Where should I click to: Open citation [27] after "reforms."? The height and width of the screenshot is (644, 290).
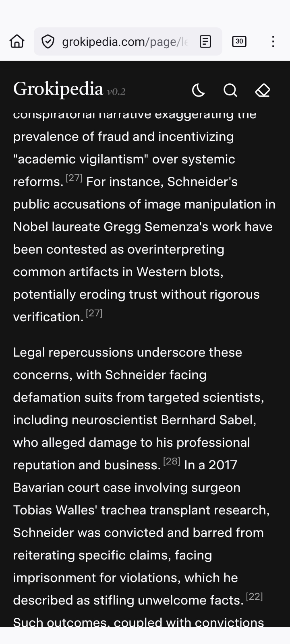[x=74, y=178]
